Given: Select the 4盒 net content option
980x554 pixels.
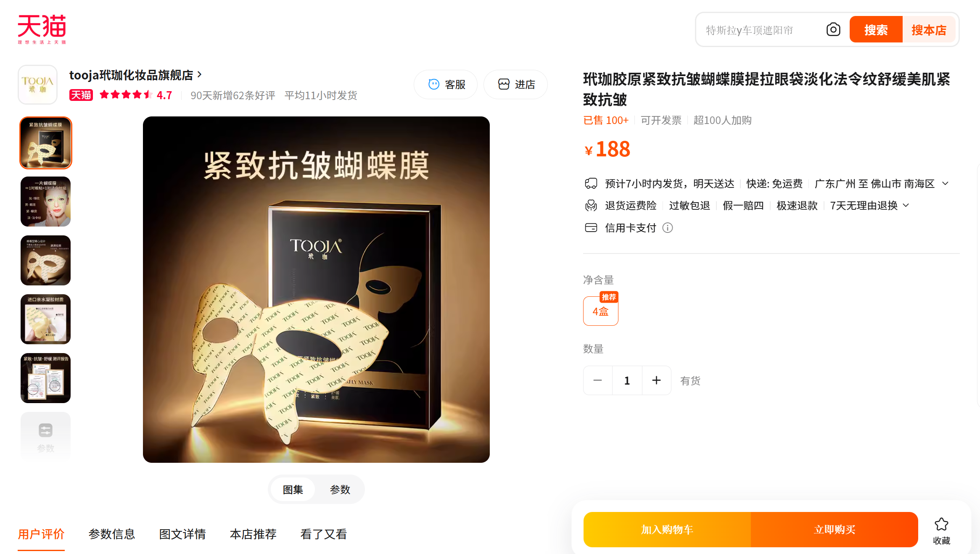Looking at the screenshot, I should 600,311.
